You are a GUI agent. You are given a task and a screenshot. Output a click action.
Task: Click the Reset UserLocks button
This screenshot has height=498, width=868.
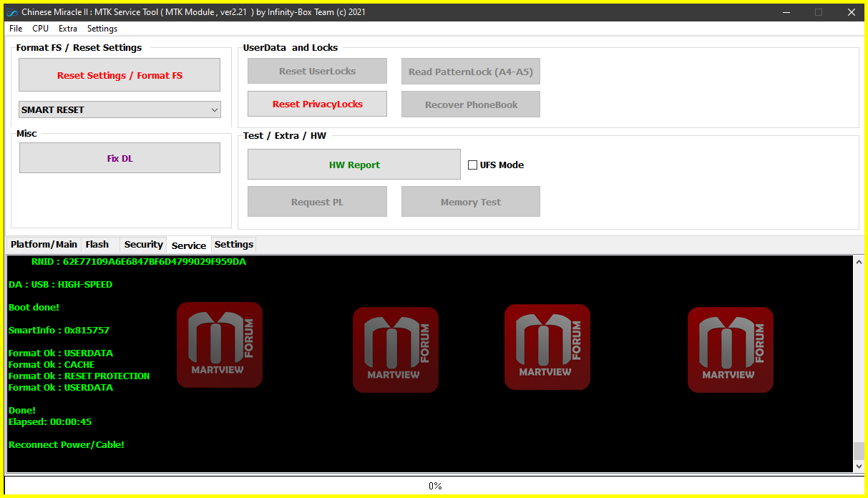tap(317, 71)
